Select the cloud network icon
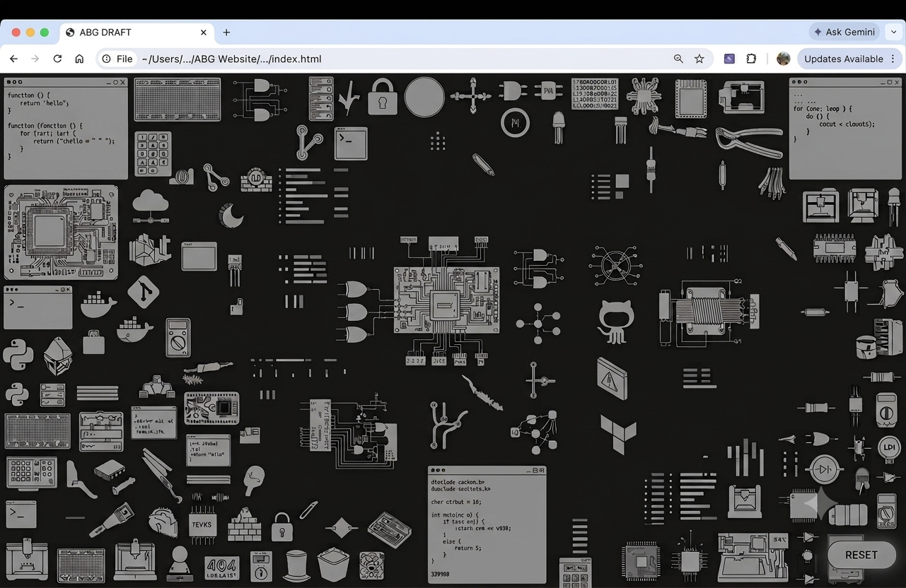 (x=151, y=206)
